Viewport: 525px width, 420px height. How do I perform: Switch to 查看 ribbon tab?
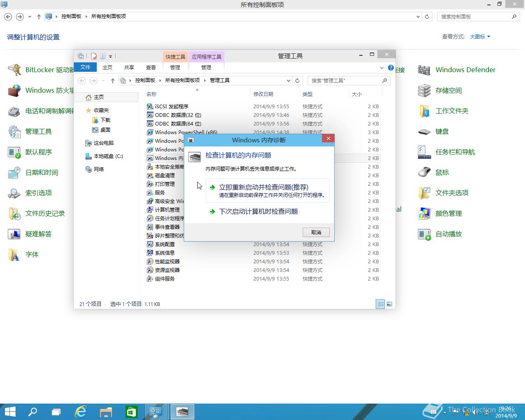[x=151, y=67]
